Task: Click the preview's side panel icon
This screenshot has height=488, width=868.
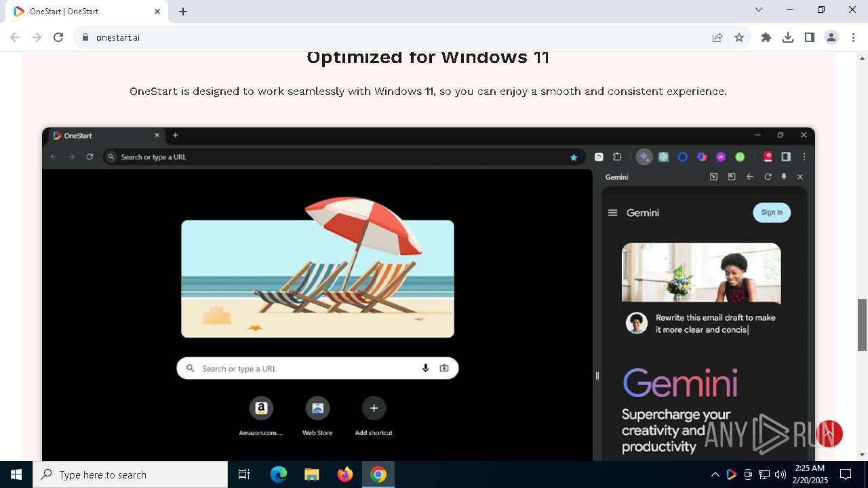Action: (x=786, y=157)
